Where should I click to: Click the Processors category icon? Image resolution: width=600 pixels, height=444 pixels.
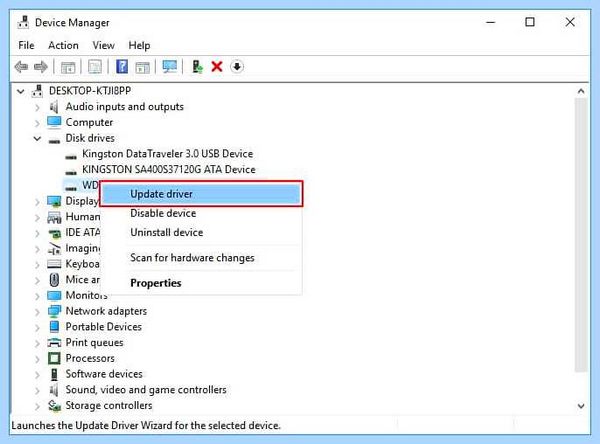pyautogui.click(x=54, y=358)
